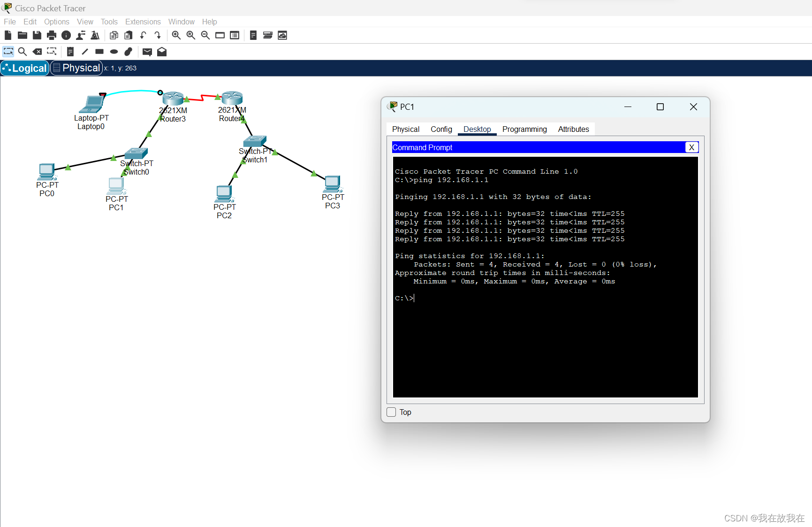Image resolution: width=812 pixels, height=527 pixels.
Task: Select the Draw Line tool
Action: pyautogui.click(x=85, y=52)
